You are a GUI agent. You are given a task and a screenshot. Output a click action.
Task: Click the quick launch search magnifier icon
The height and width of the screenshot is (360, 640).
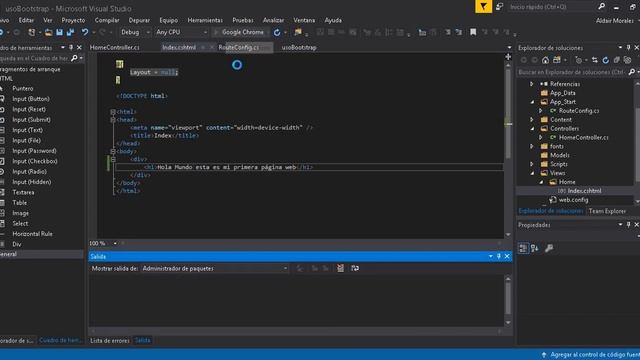click(602, 7)
